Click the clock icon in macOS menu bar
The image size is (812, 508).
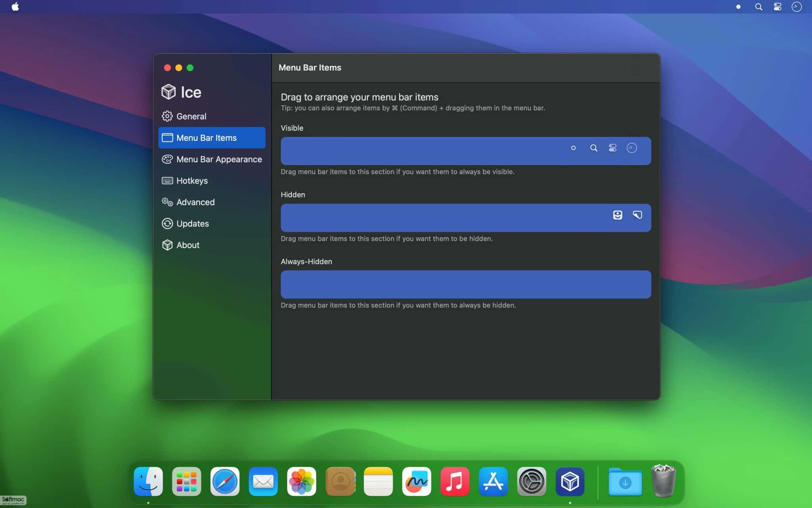(797, 7)
